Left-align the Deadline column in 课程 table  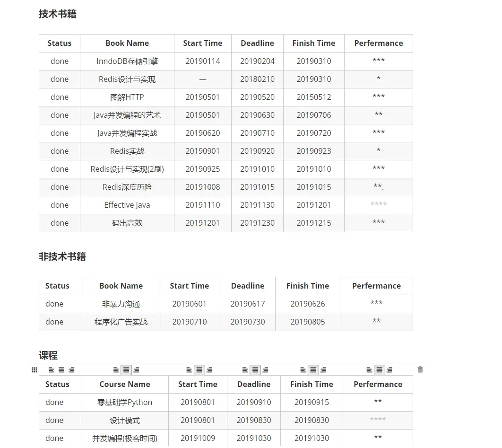point(245,370)
